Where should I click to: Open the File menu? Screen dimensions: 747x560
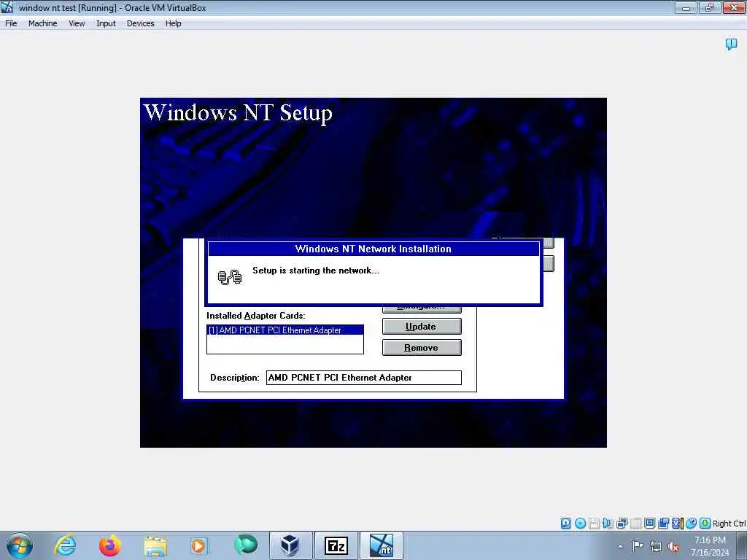[11, 23]
